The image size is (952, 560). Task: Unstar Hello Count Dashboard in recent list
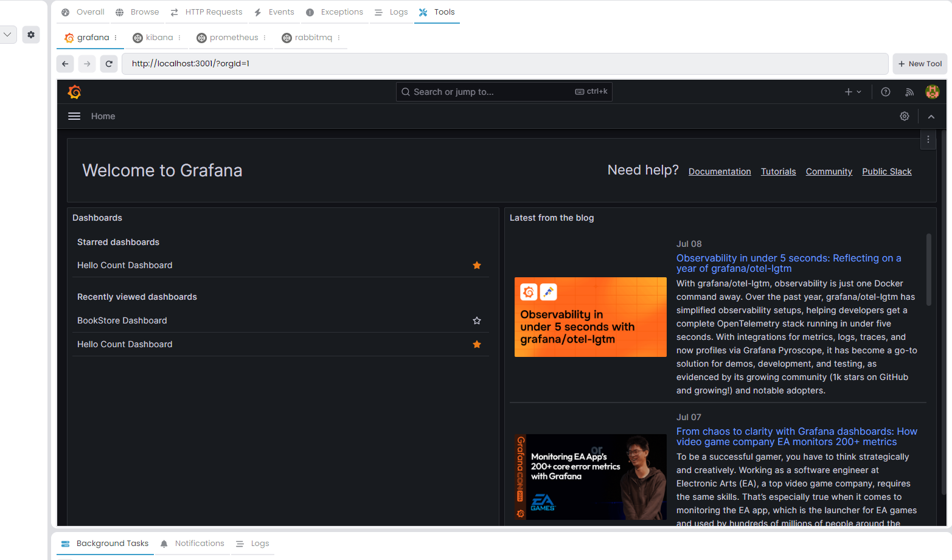point(477,344)
